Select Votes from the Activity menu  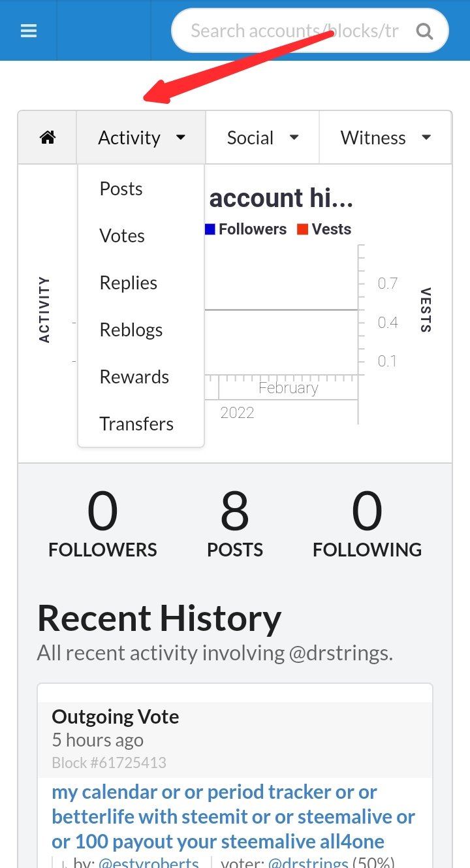[122, 236]
